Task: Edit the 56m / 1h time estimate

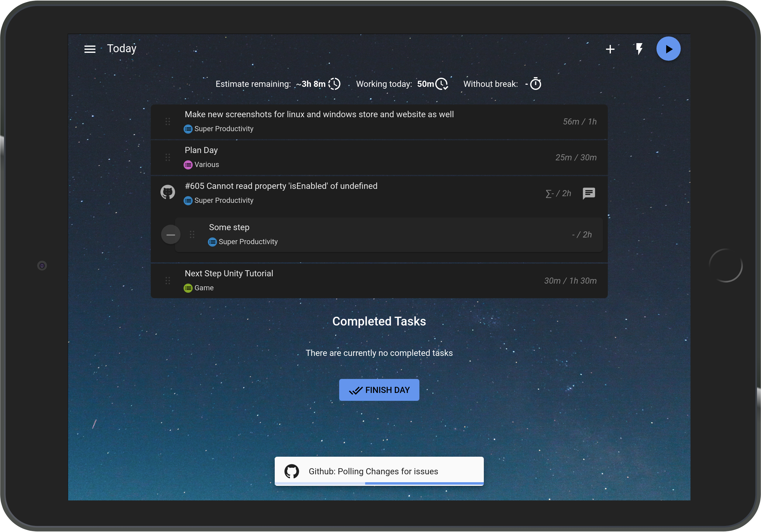Action: 579,121
